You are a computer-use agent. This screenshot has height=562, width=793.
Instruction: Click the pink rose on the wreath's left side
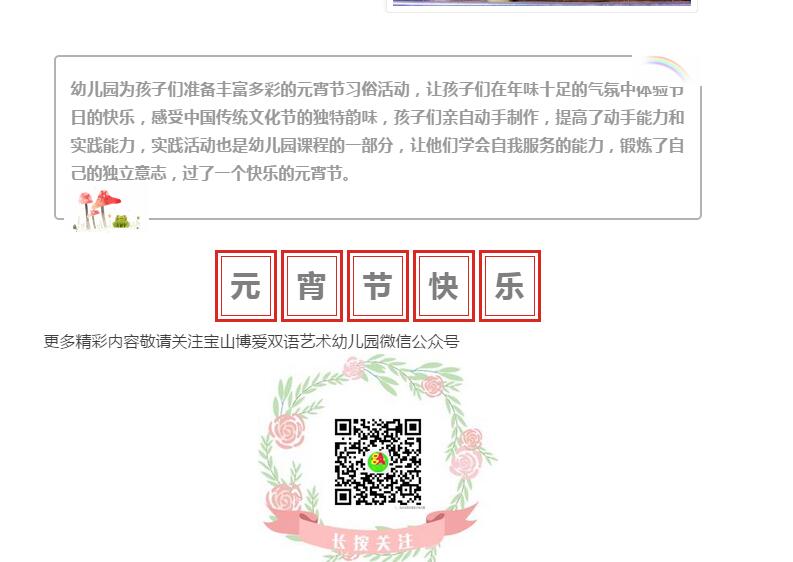288,431
